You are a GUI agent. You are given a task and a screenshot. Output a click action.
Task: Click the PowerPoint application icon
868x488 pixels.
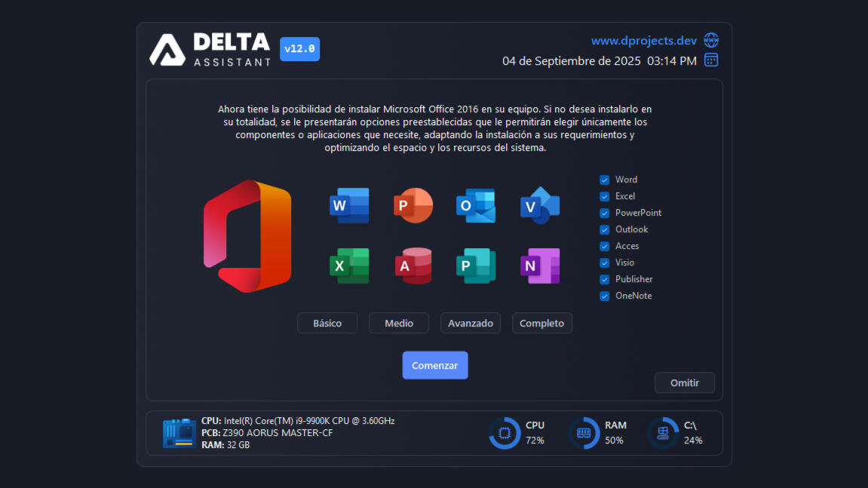(x=413, y=205)
